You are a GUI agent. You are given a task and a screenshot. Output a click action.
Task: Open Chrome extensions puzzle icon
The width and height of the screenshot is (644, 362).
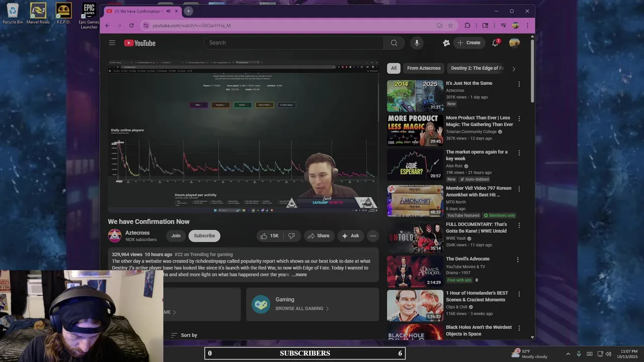tap(467, 25)
